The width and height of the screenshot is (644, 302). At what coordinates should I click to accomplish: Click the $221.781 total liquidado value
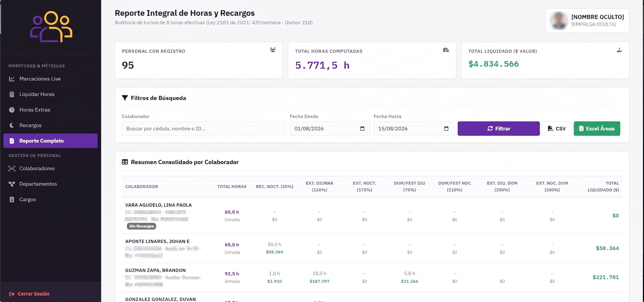click(x=606, y=277)
